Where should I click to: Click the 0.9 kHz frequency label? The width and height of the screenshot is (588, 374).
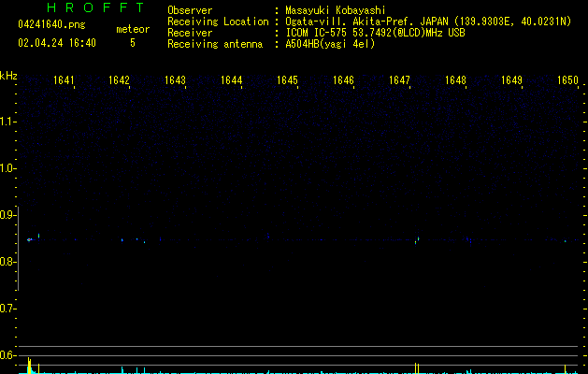(x=7, y=215)
